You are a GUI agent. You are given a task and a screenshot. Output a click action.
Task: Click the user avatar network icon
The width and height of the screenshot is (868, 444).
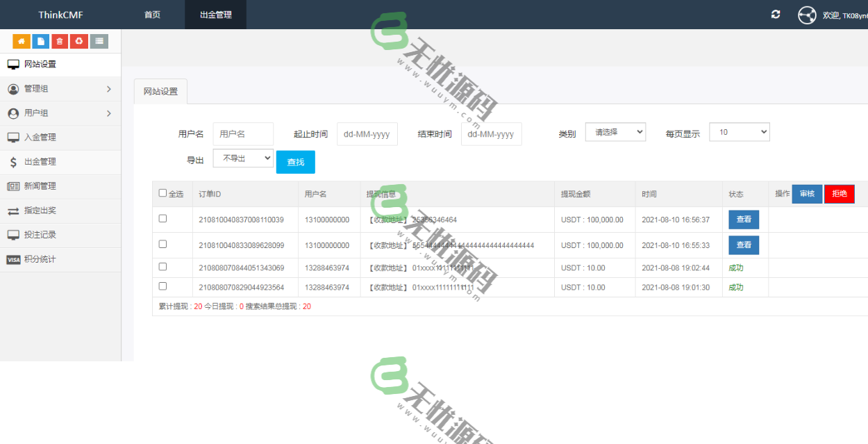pyautogui.click(x=806, y=15)
